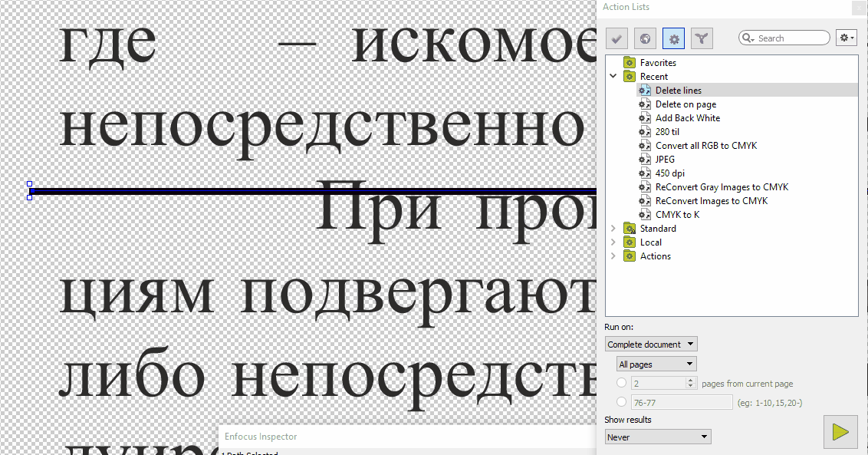Open the Global Changes globe button

coord(645,38)
